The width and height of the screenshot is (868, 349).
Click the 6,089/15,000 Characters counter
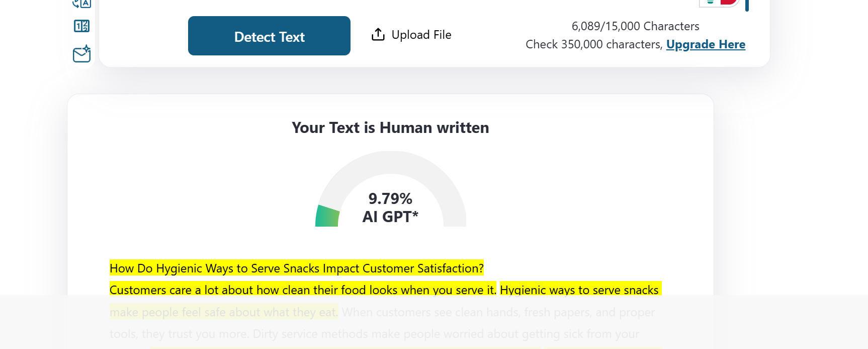click(635, 26)
